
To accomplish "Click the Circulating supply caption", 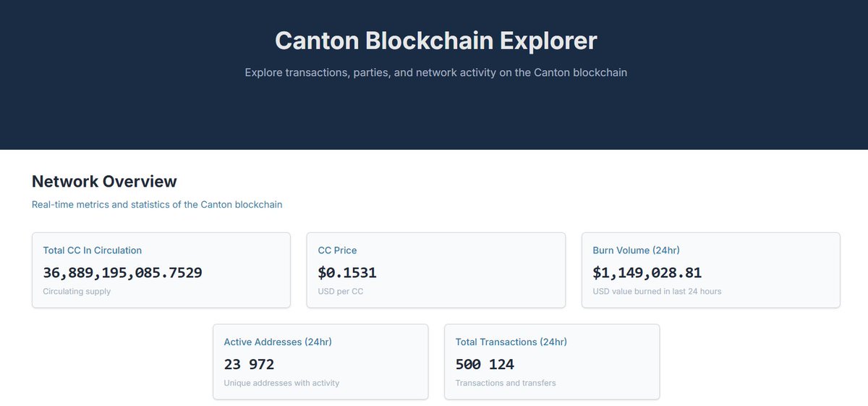I will pyautogui.click(x=77, y=292).
